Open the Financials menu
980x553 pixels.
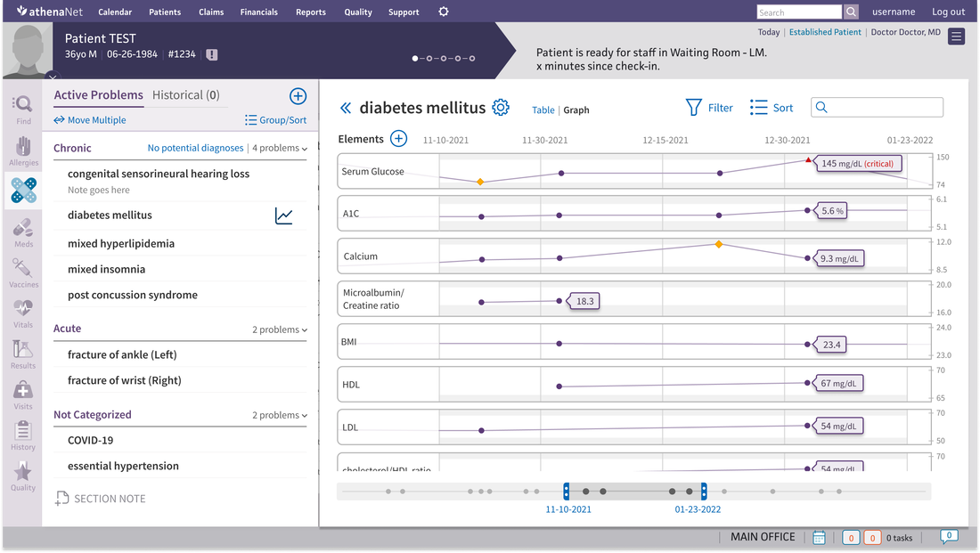click(x=258, y=12)
